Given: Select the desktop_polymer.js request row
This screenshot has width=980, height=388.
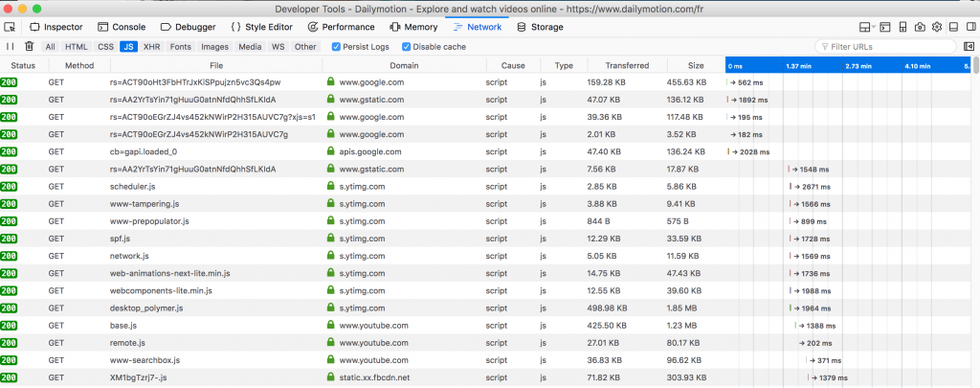Looking at the screenshot, I should 486,308.
